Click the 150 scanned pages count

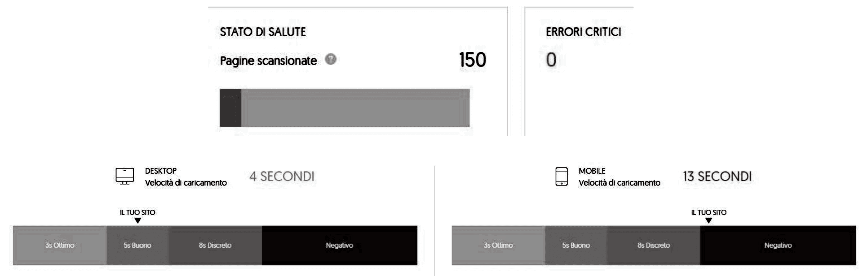click(472, 60)
